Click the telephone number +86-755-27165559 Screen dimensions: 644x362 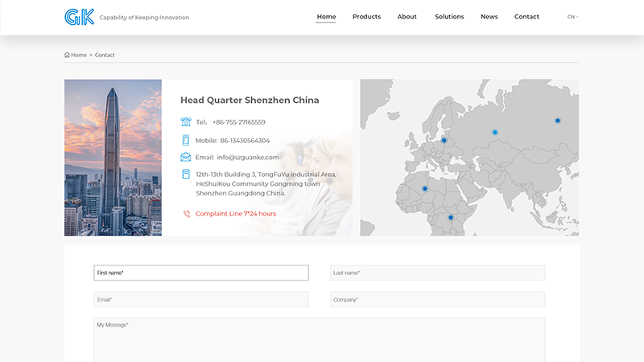click(238, 122)
